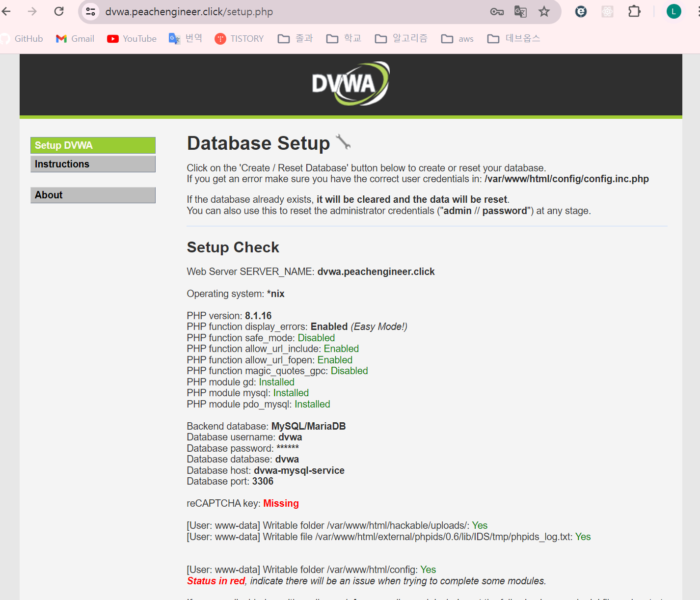Open the GitHub bookmark
The width and height of the screenshot is (700, 600).
click(x=22, y=39)
